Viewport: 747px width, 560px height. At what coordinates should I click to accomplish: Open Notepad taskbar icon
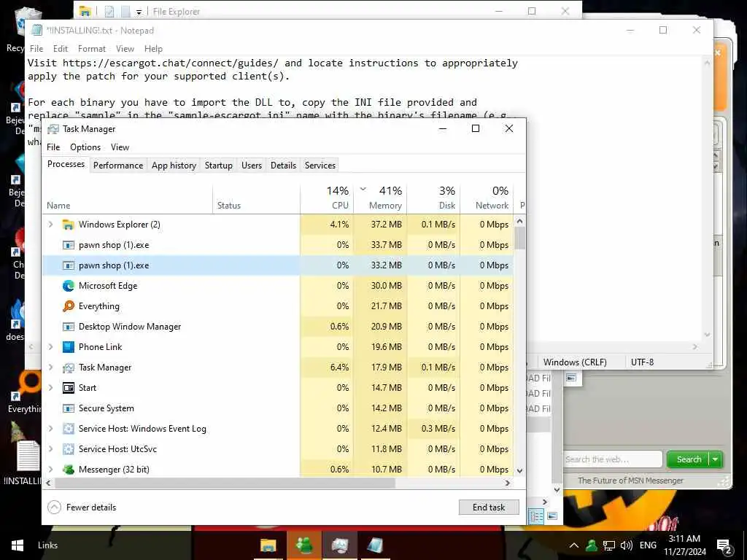[374, 545]
